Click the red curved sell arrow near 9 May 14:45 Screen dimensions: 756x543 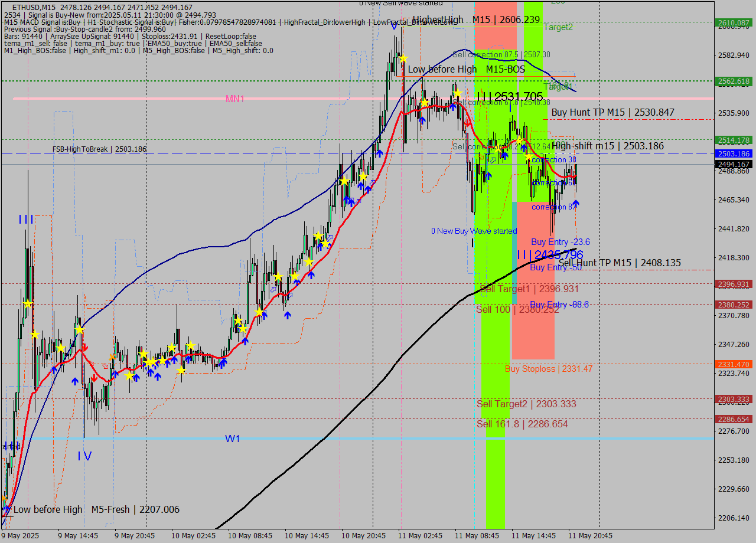[85, 346]
